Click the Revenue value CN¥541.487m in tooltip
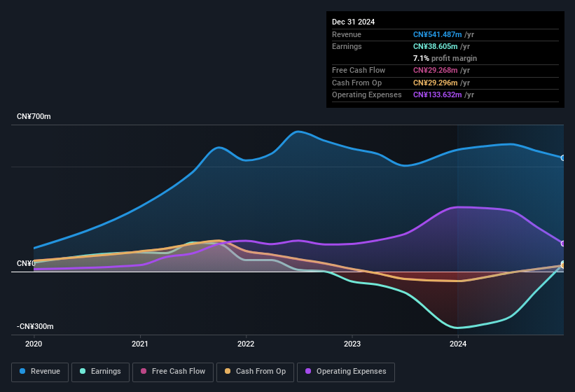Screen dimensions: 575x392 tap(437, 34)
